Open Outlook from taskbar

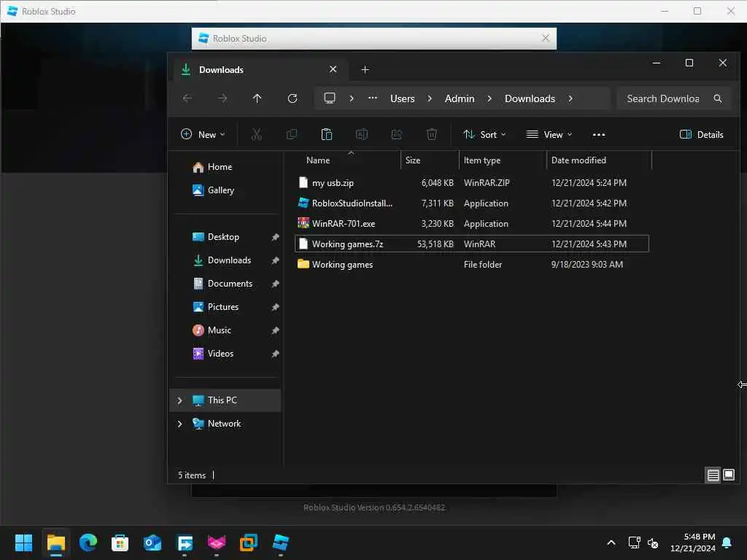click(x=152, y=542)
